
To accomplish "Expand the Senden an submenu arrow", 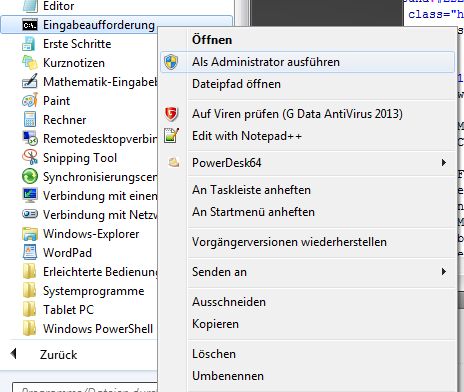I will (444, 272).
